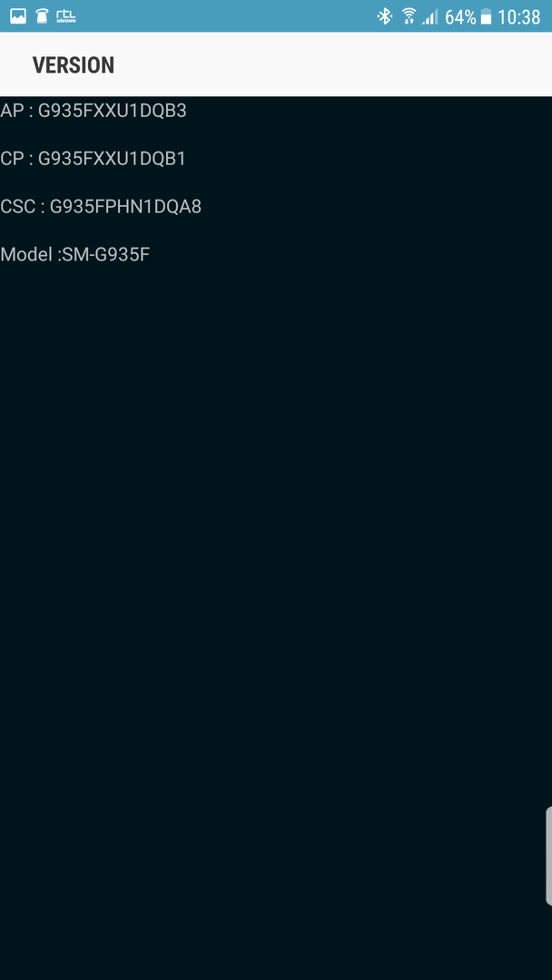The height and width of the screenshot is (980, 552).
Task: Select the G935FXXU1DQB3 build string
Action: pyautogui.click(x=113, y=111)
